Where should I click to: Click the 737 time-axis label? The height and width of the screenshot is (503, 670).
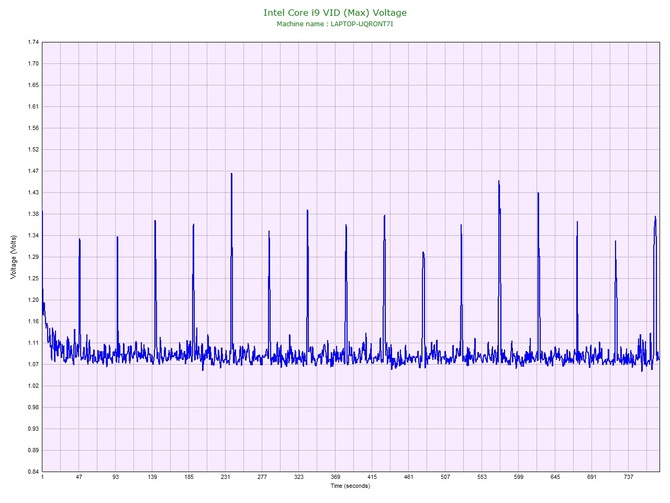pyautogui.click(x=629, y=477)
